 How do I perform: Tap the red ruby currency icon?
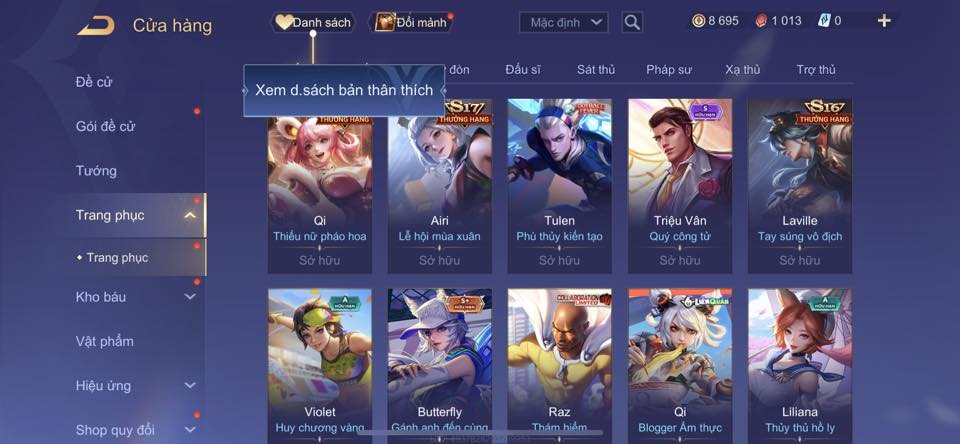[761, 21]
